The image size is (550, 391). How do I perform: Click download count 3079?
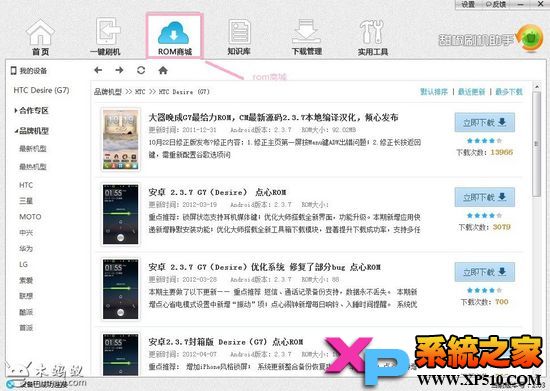click(x=502, y=227)
